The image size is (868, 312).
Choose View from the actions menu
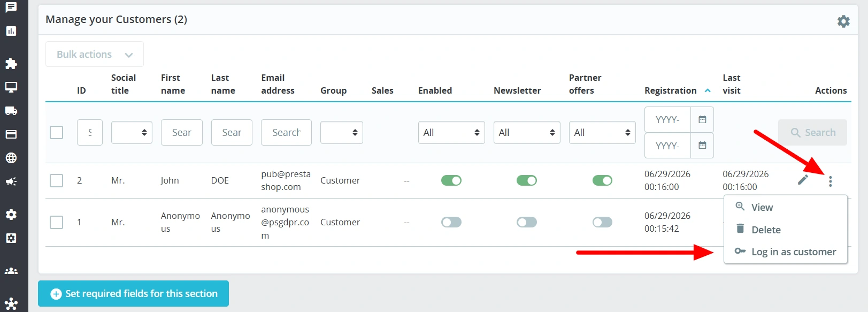(x=786, y=207)
